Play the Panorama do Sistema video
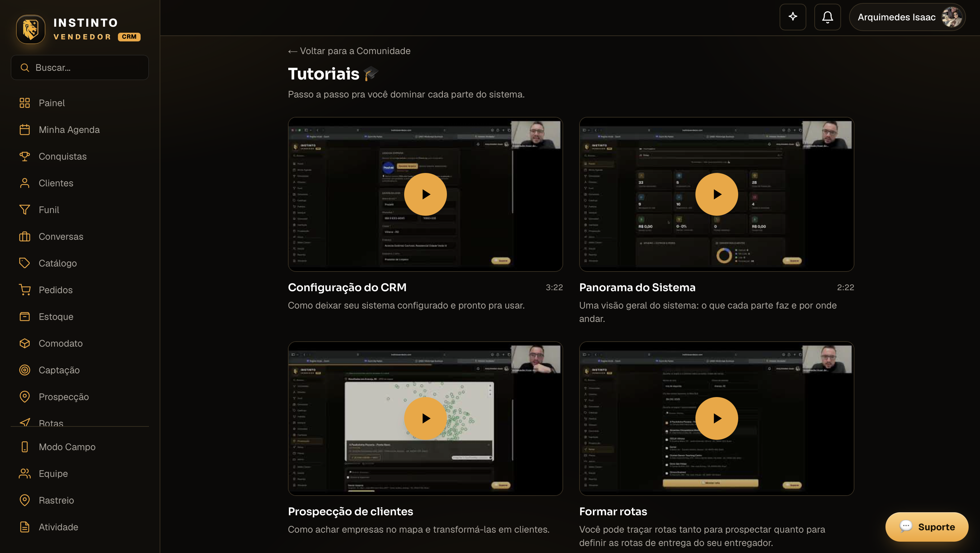Screen dimensions: 980x553 point(716,194)
